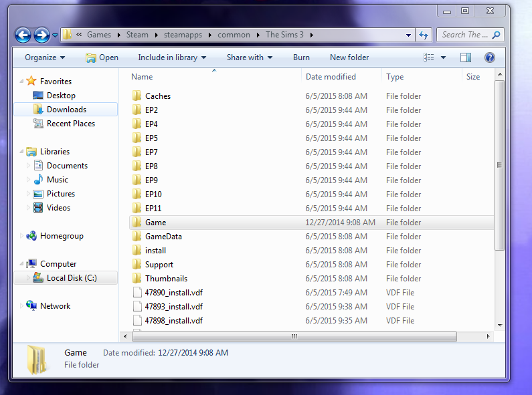Collapse the Favorites section
532x395 pixels.
pos(21,82)
